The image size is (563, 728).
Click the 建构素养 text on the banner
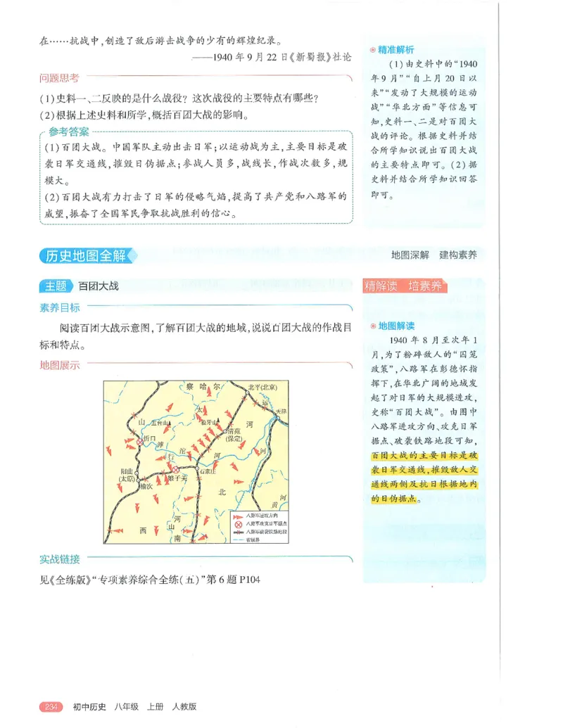[x=458, y=255]
